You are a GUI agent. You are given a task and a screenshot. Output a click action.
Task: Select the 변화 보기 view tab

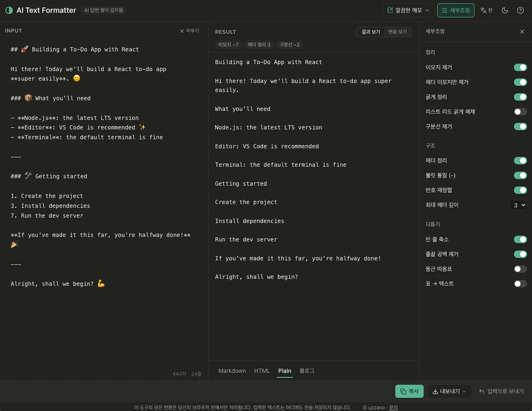click(397, 32)
